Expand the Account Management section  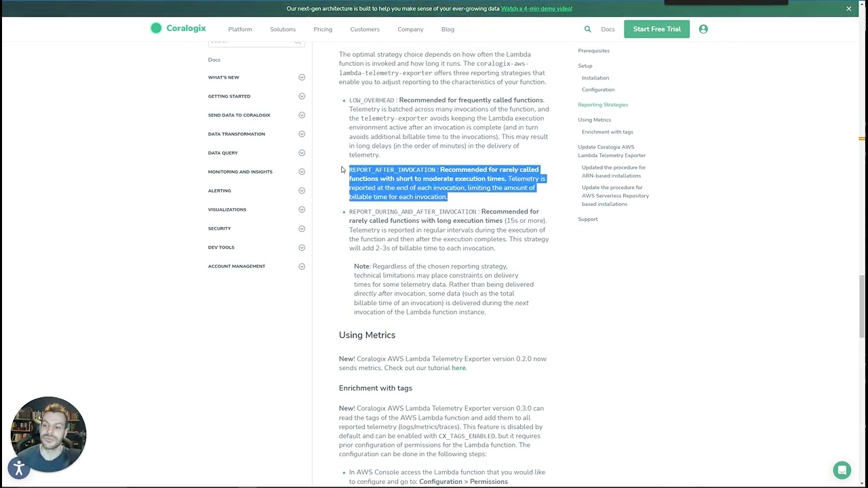tap(302, 266)
